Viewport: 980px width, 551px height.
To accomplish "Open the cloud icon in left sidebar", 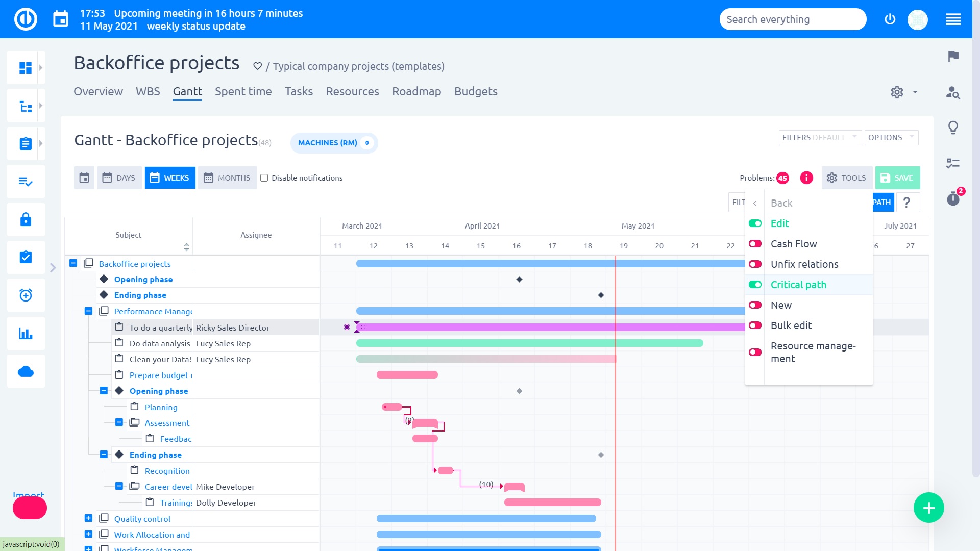I will [x=25, y=371].
